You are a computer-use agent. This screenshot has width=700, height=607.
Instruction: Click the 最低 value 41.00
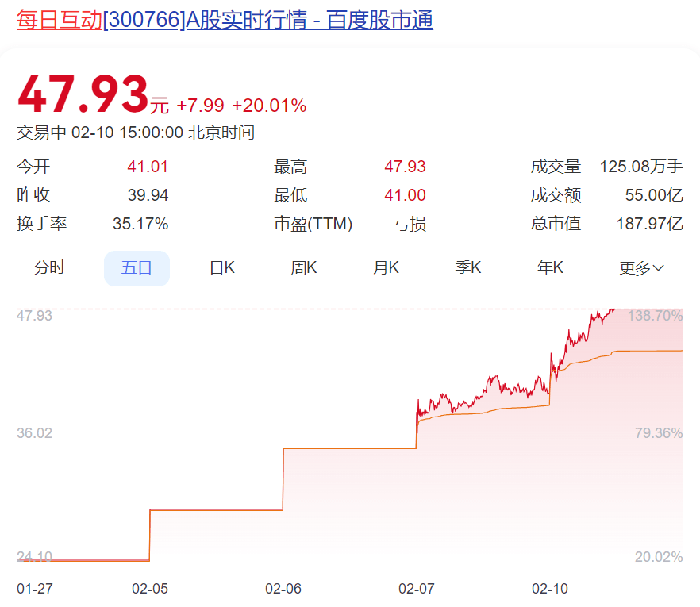pos(405,195)
